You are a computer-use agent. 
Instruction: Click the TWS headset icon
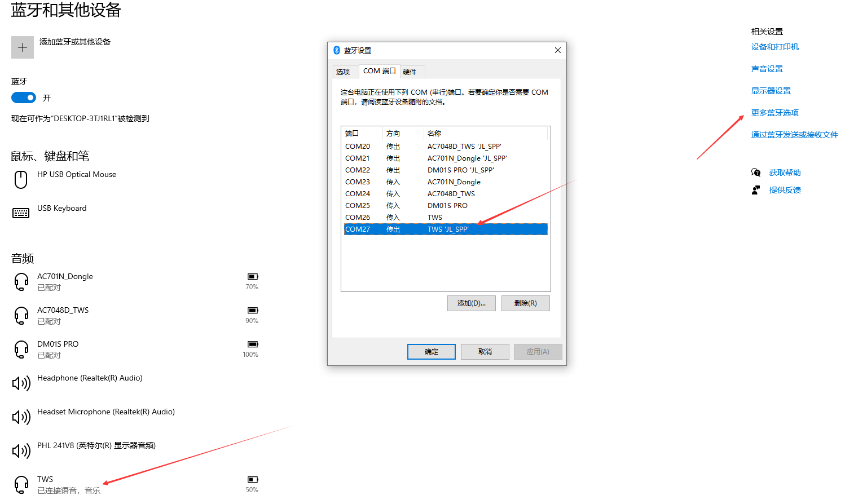(x=21, y=484)
